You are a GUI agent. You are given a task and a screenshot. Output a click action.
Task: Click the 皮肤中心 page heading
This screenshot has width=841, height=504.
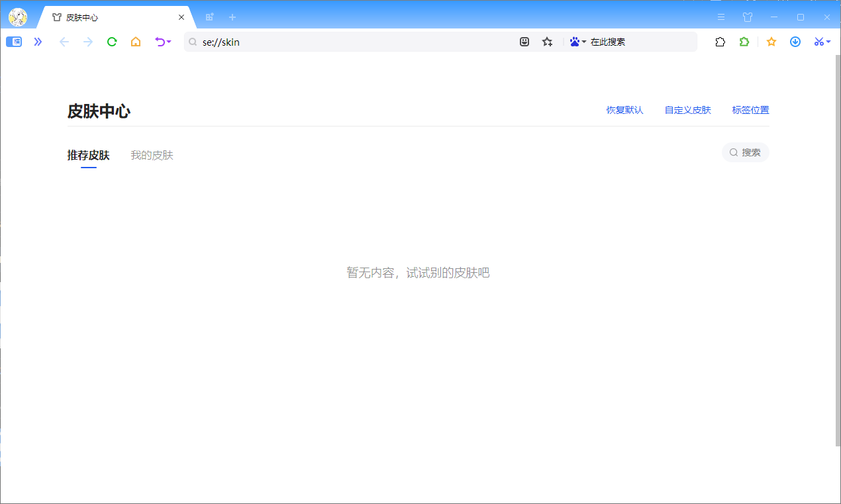pos(99,111)
